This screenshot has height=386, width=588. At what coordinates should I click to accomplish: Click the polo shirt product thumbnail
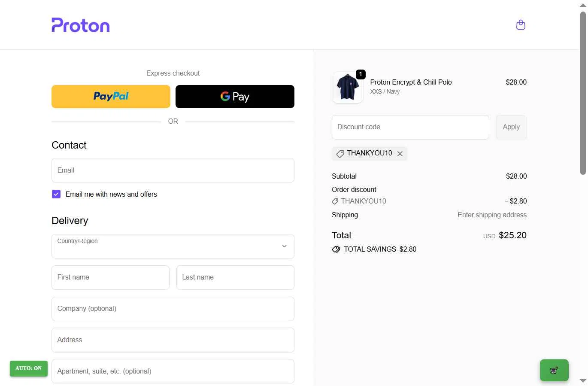348,87
